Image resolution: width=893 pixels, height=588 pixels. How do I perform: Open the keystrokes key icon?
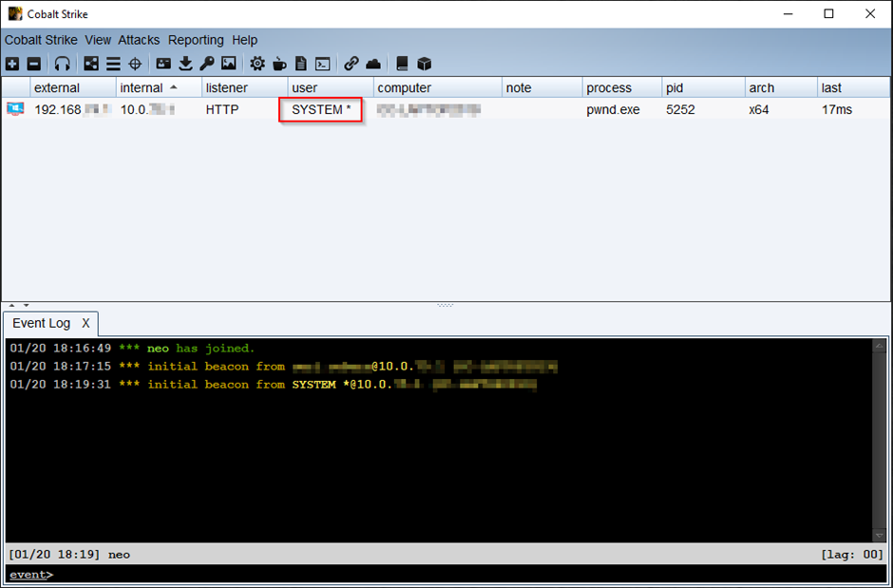click(207, 64)
